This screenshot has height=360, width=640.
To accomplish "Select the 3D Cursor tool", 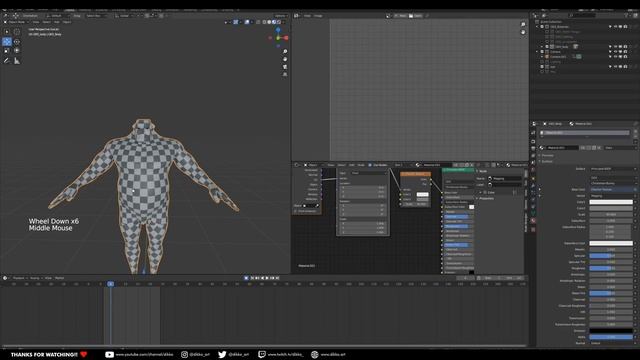I will (x=17, y=32).
